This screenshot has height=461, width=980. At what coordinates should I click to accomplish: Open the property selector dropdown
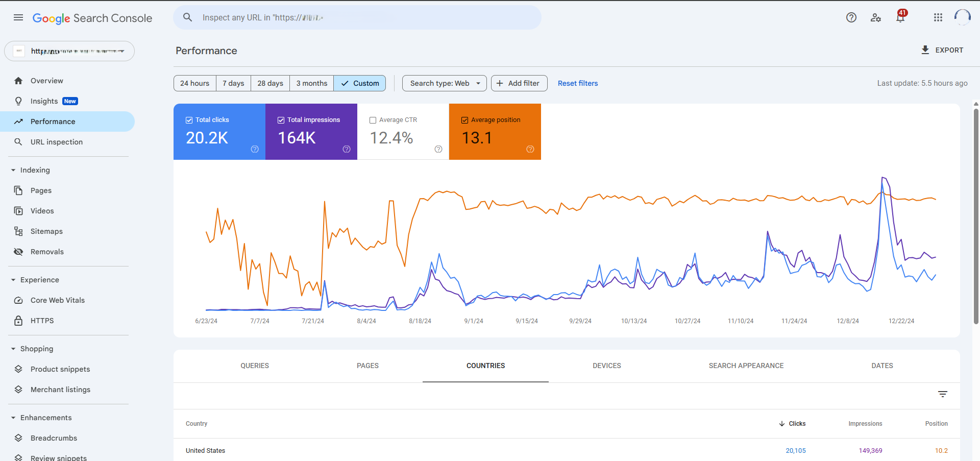(69, 51)
